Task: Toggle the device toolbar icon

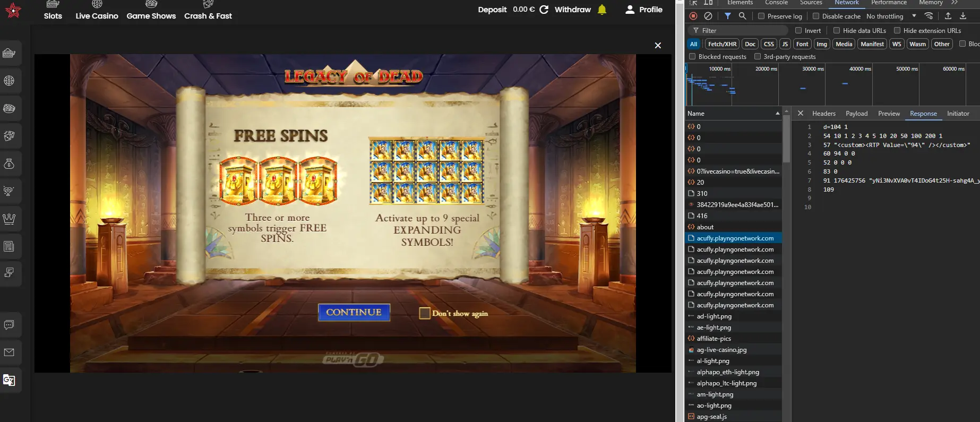Action: [x=708, y=3]
